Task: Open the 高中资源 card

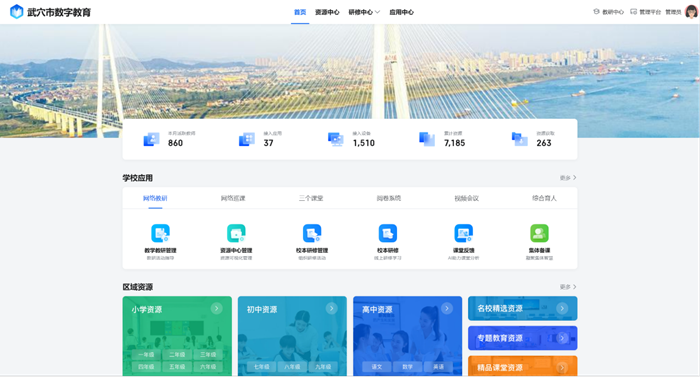Action: point(408,336)
